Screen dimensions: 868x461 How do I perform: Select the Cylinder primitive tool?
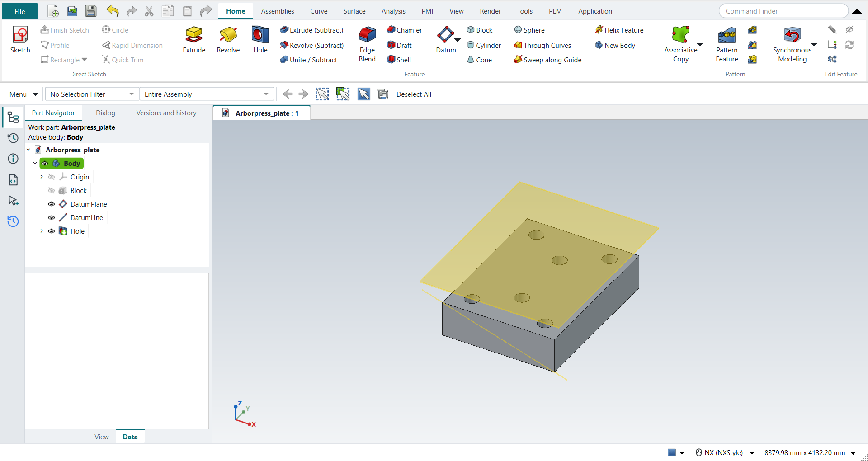point(484,45)
